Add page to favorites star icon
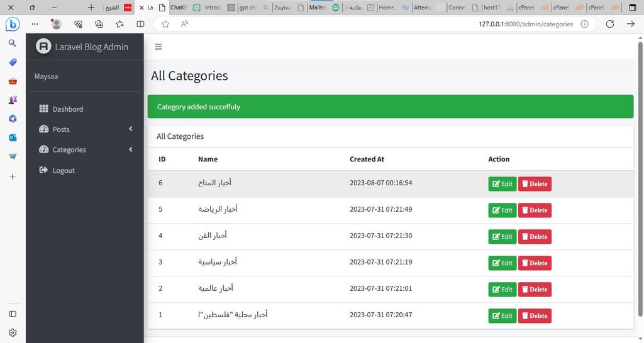 click(165, 24)
